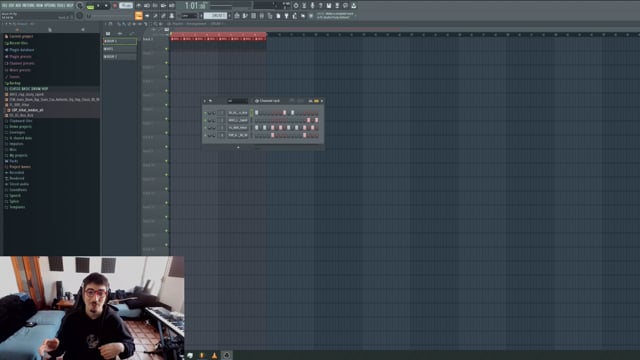Select the highlighted bold sample in browser
The image size is (640, 360).
coord(27,110)
